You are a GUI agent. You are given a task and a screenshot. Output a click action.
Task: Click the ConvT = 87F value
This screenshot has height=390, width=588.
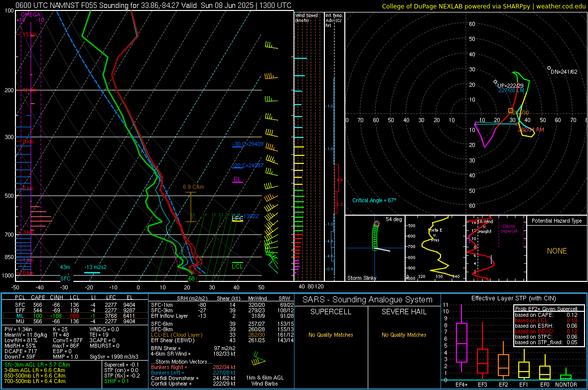pyautogui.click(x=68, y=340)
